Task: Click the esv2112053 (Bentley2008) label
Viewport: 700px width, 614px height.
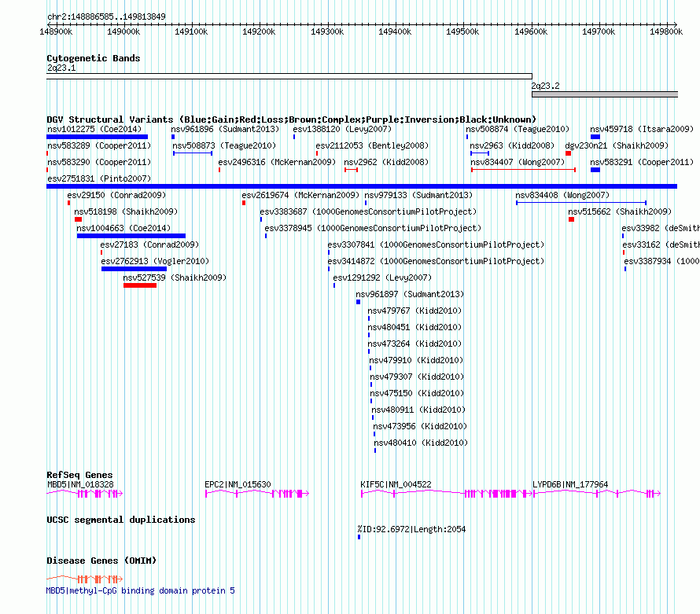Action: pyautogui.click(x=372, y=145)
